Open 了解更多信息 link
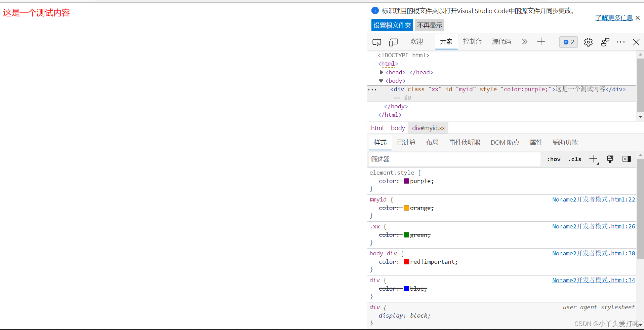 (614, 18)
